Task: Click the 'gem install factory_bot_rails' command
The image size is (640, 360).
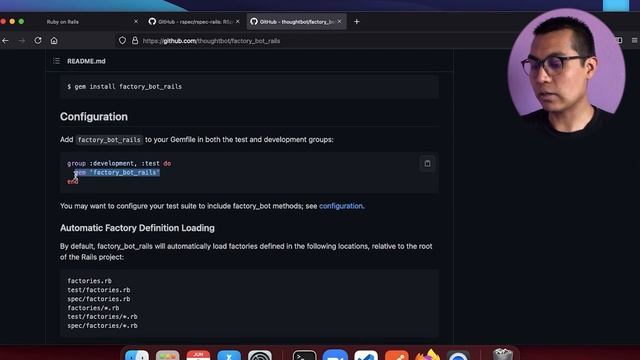Action: tap(124, 87)
